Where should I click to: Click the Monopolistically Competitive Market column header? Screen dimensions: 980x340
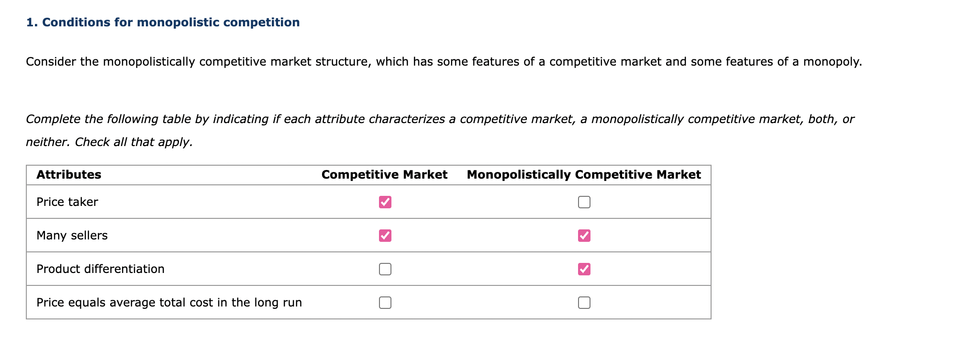(584, 175)
